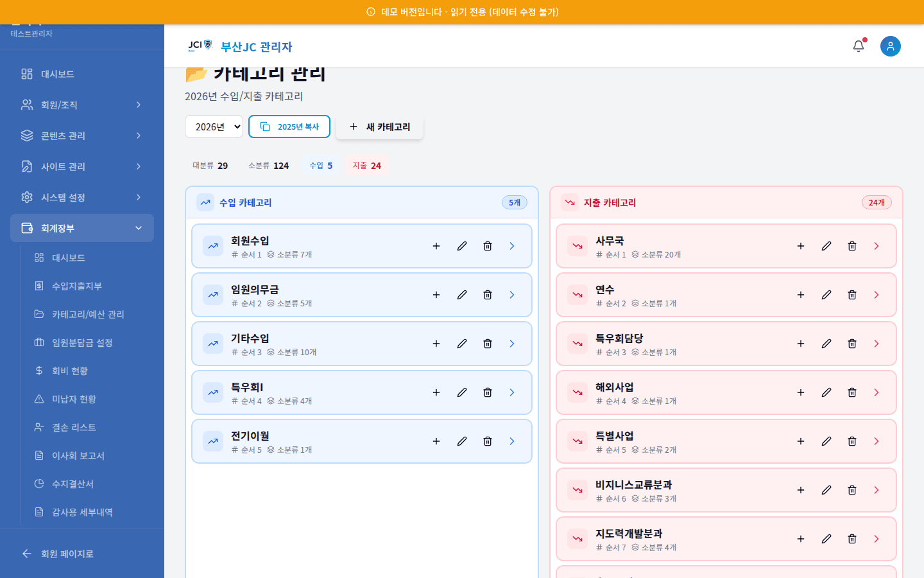
Task: Click the plus icon on 임원의무금 category
Action: (436, 295)
